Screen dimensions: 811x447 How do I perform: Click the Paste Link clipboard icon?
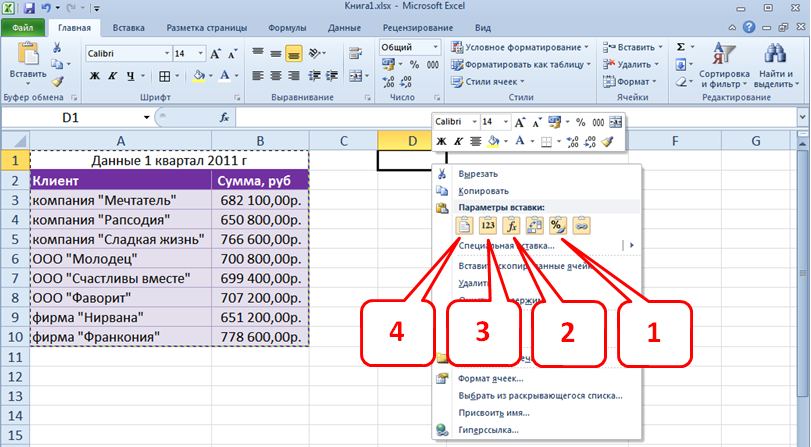(582, 226)
